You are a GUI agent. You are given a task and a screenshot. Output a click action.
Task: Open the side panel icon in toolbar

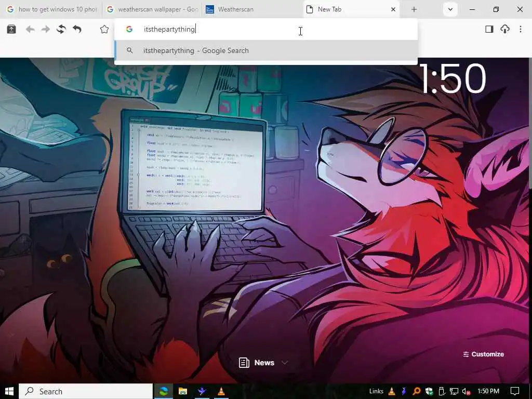(x=489, y=29)
